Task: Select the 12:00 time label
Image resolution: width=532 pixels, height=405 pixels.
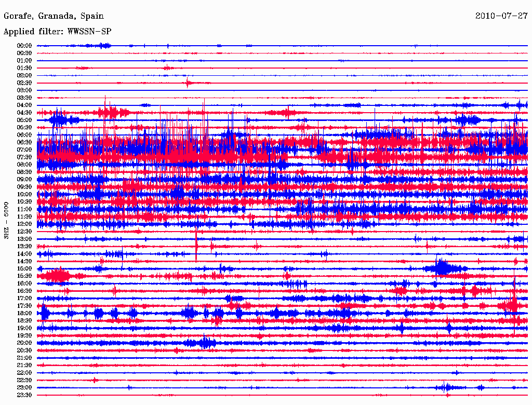Action: [24, 224]
